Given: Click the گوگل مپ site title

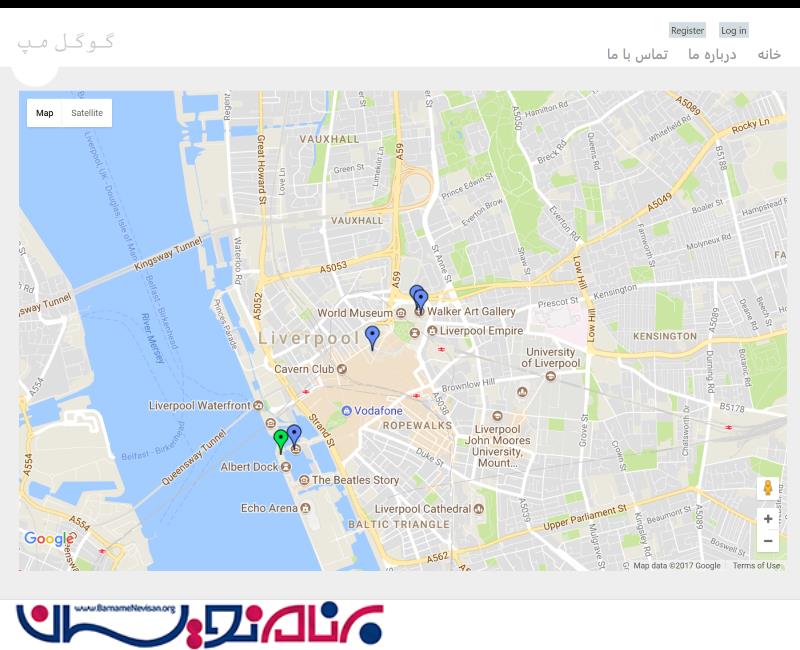Looking at the screenshot, I should [66, 42].
